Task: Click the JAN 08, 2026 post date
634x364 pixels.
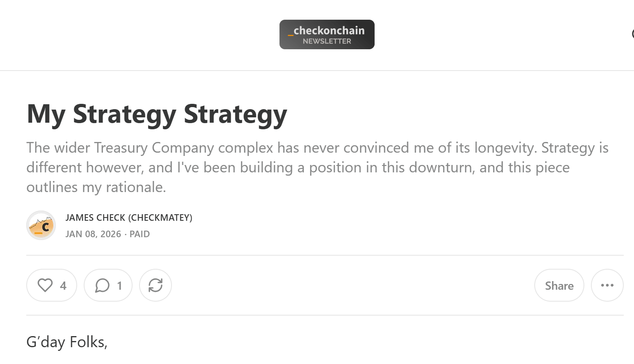Action: point(93,234)
